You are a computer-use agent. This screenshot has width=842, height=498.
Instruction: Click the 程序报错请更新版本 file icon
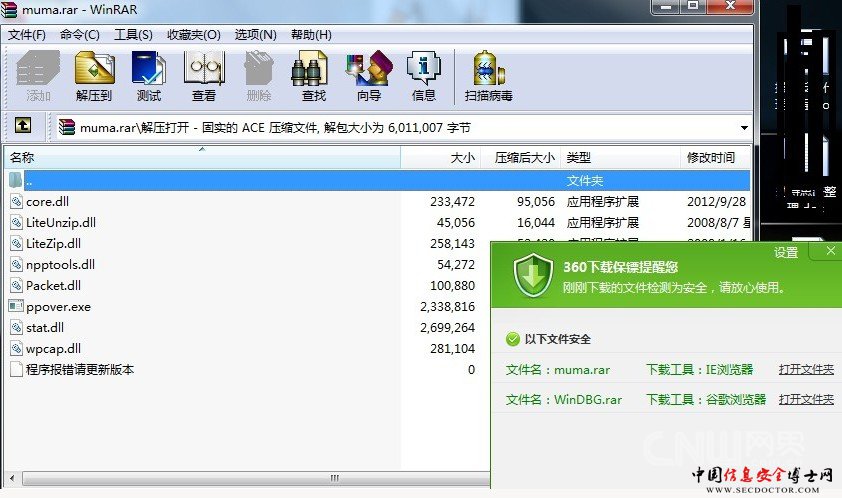pos(17,369)
